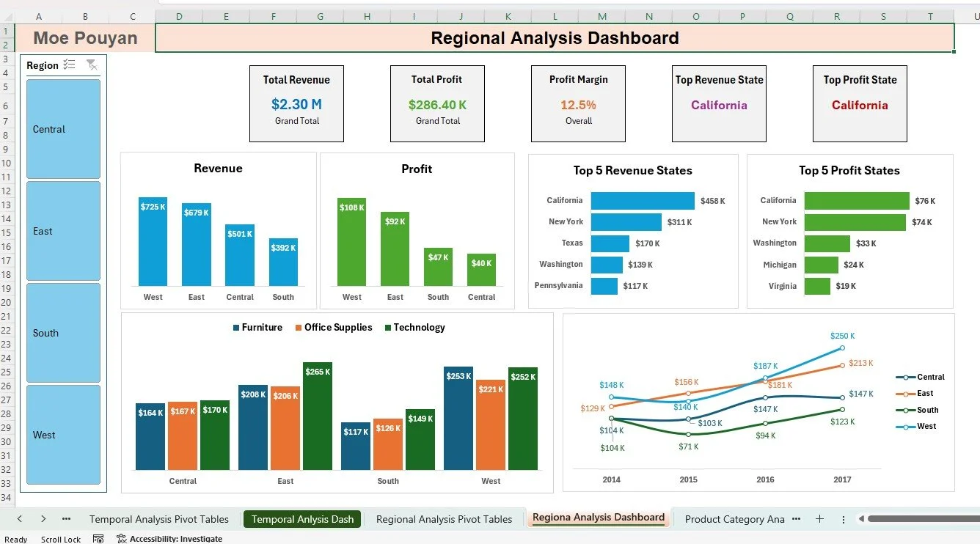Select the Total Profit KPI card
This screenshot has height=544, width=980.
tap(437, 103)
